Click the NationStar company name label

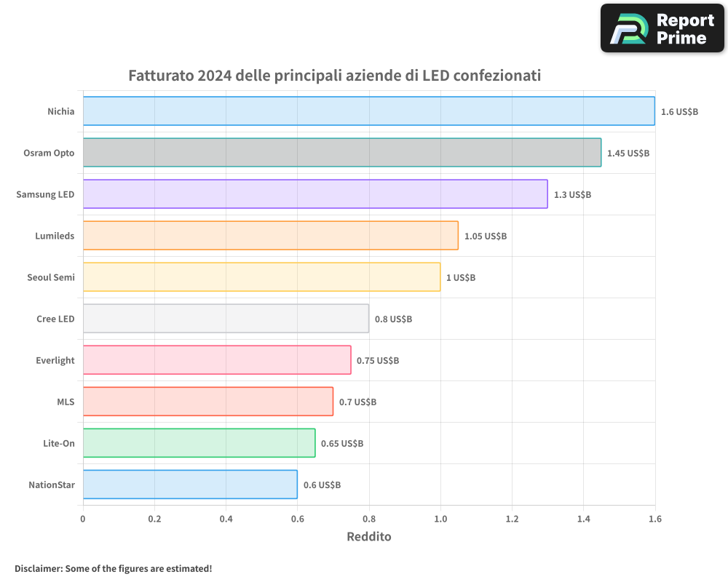(51, 485)
